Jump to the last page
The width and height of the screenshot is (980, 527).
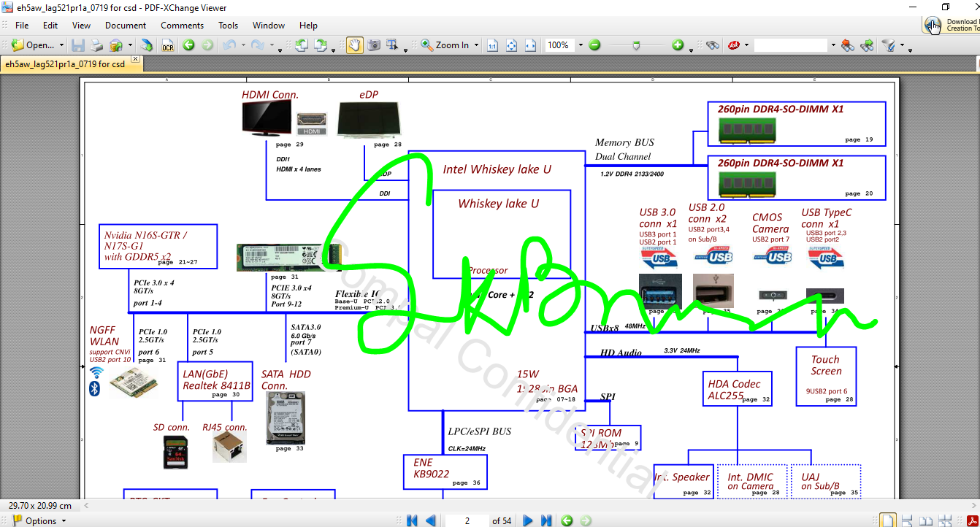545,520
